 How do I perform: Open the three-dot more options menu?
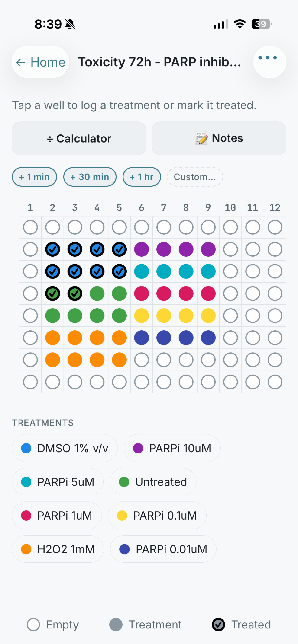[x=269, y=62]
